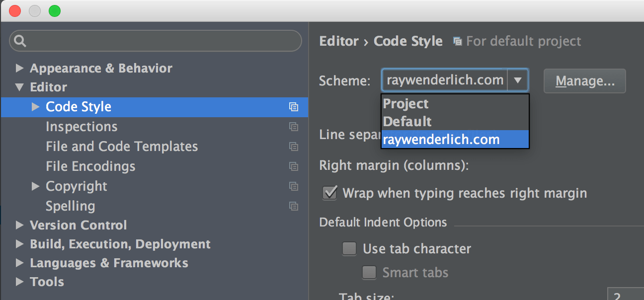Click the icon beside Copyright entry
The image size is (644, 300).
coord(294,186)
